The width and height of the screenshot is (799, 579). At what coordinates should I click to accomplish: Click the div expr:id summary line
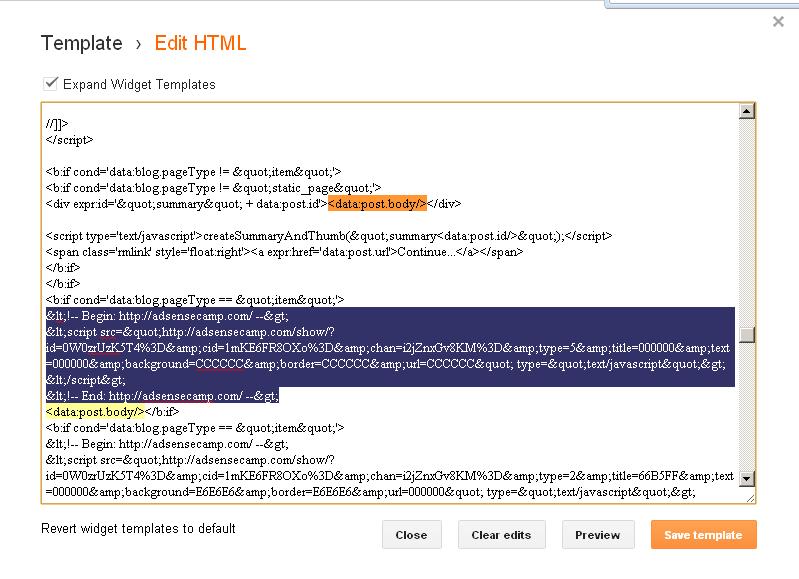click(253, 204)
